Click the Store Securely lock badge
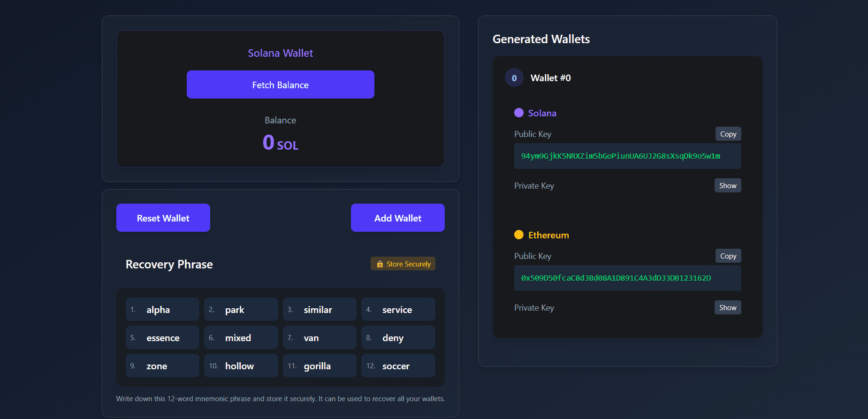Screen dimensions: 868x419 [x=403, y=264]
